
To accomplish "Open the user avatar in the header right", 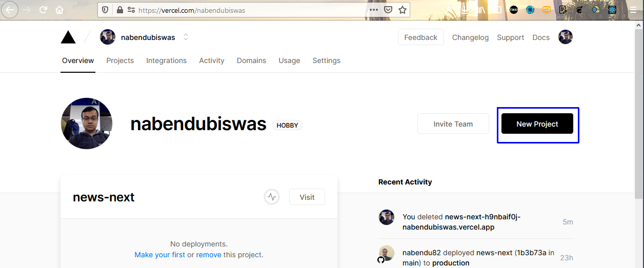I will pos(566,37).
